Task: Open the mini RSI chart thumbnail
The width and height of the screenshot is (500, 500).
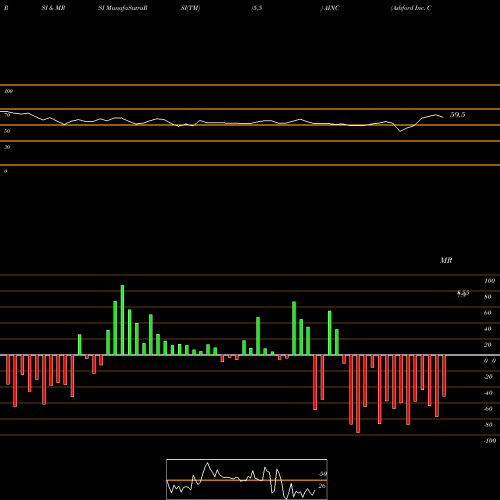Action: (247, 479)
